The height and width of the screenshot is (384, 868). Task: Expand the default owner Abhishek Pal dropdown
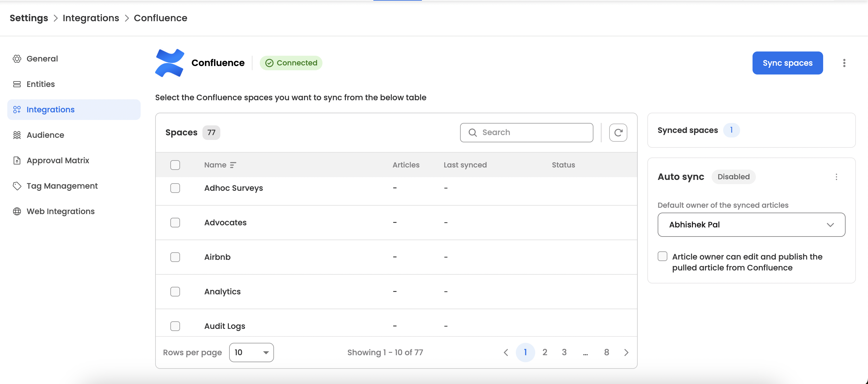point(751,225)
